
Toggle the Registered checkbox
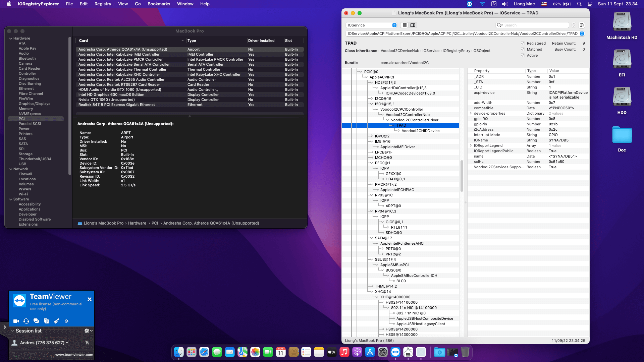[x=523, y=43]
